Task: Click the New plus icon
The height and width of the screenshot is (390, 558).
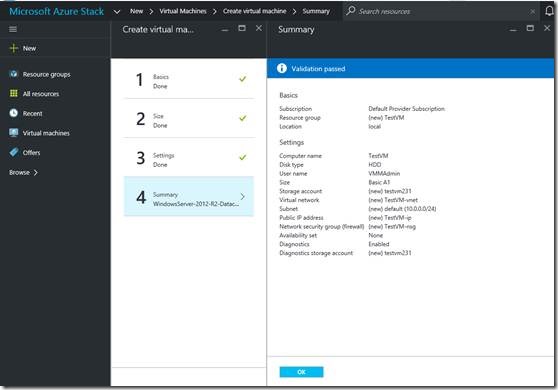Action: click(x=14, y=48)
